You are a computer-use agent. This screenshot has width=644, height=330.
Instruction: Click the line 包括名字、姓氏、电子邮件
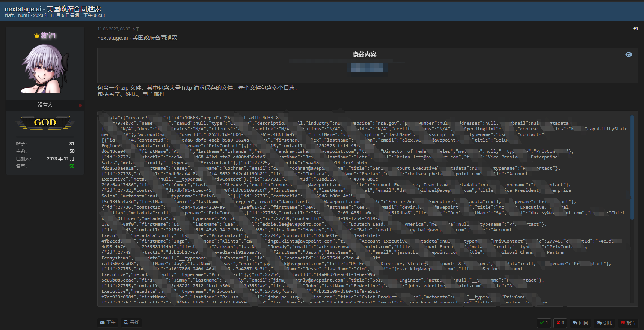coord(131,94)
